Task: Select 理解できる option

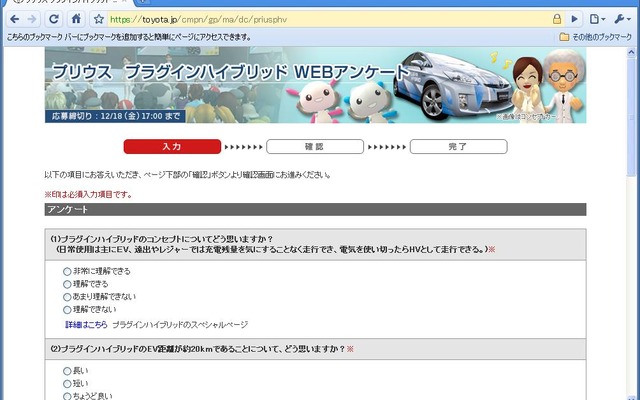Action: (x=67, y=284)
